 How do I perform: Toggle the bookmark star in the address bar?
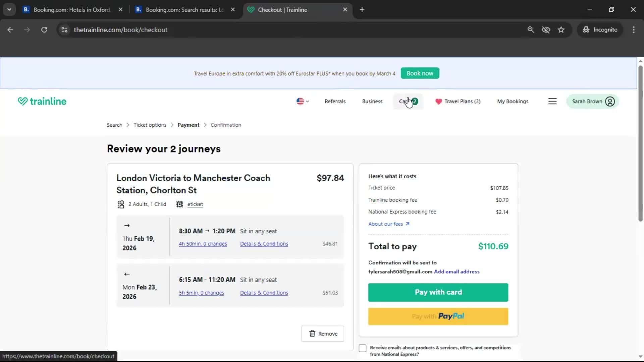(561, 30)
